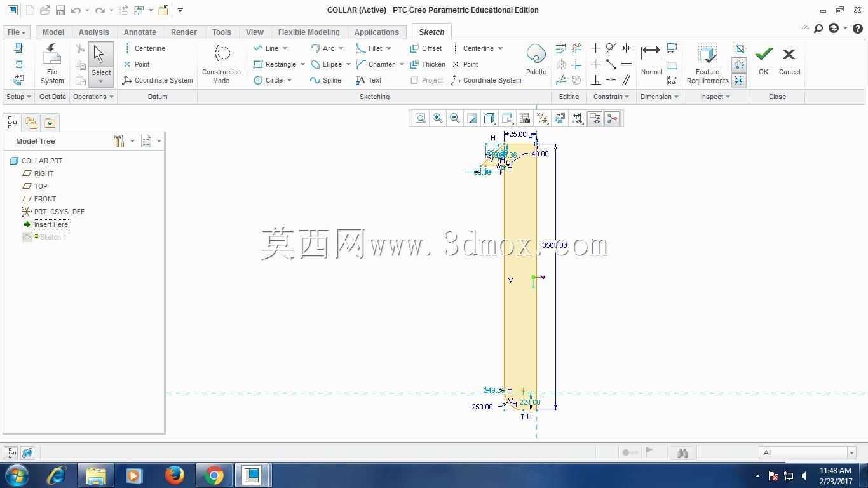Open the sketcher Palette
Image resolution: width=868 pixels, height=488 pixels.
pos(536,60)
